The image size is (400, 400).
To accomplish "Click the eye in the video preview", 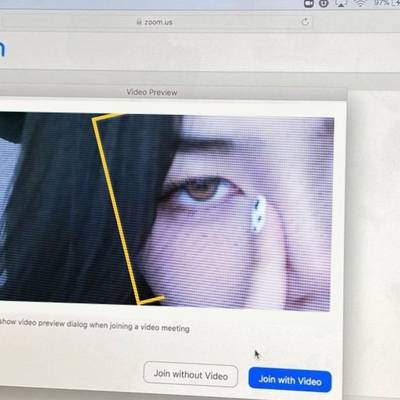I will (202, 190).
